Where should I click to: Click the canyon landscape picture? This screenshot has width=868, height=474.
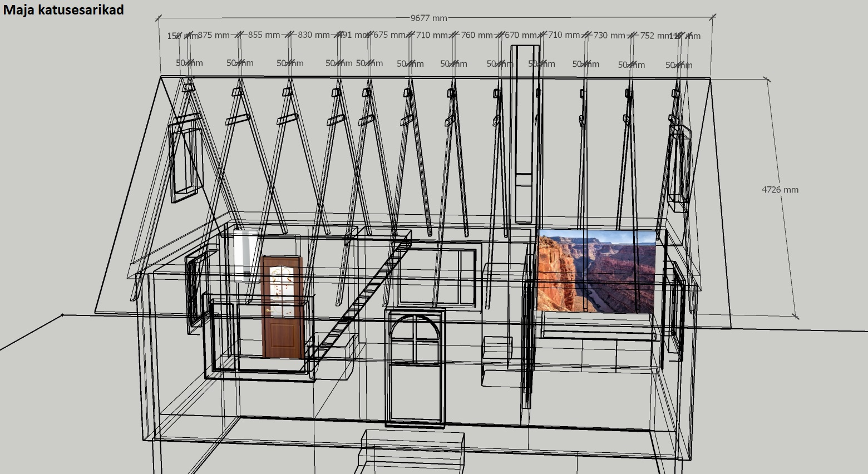(x=596, y=271)
